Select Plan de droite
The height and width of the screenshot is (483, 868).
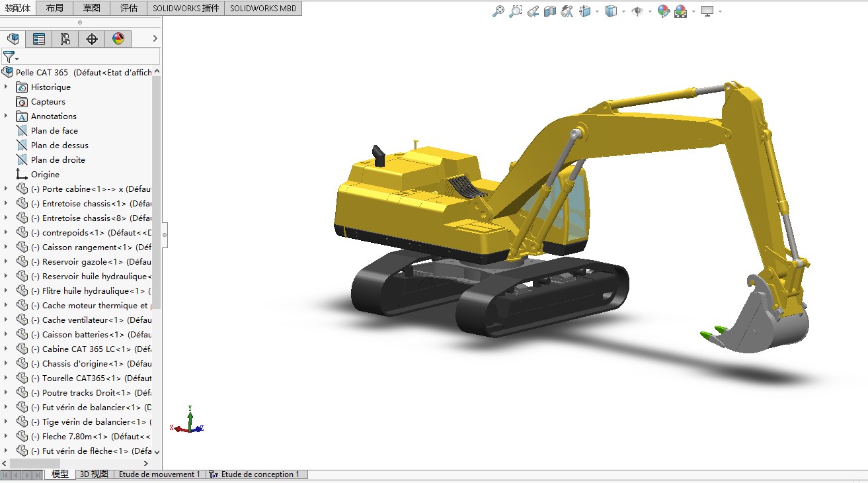click(58, 159)
